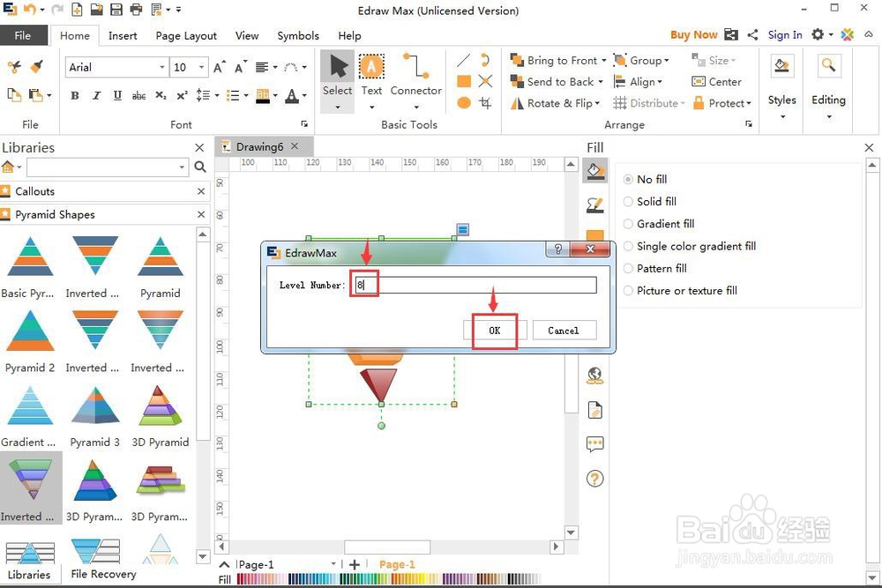Click the shape floating action button
Viewport: 882px width, 588px height.
(x=462, y=229)
